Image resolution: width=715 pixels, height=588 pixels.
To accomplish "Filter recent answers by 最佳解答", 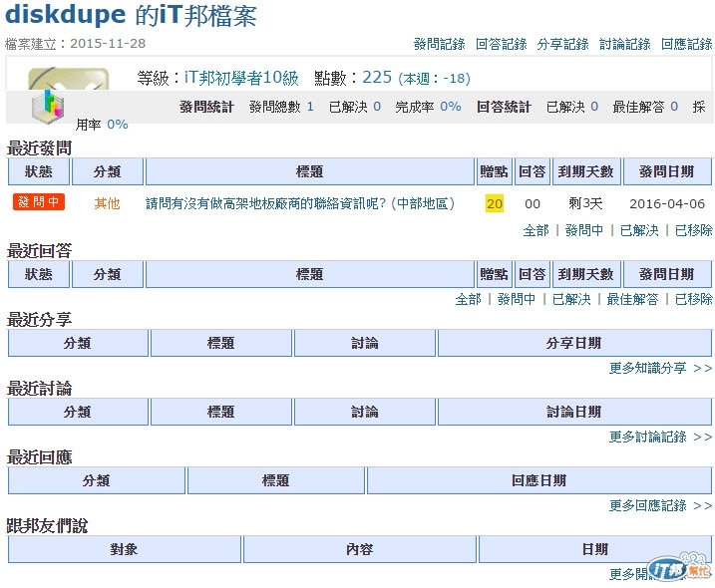I will 632,299.
